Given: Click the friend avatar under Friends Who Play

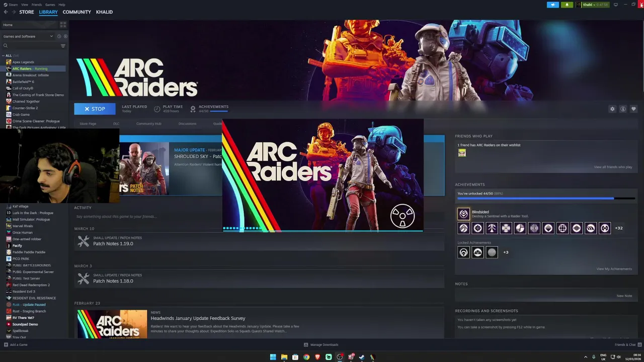Looking at the screenshot, I should 462,153.
